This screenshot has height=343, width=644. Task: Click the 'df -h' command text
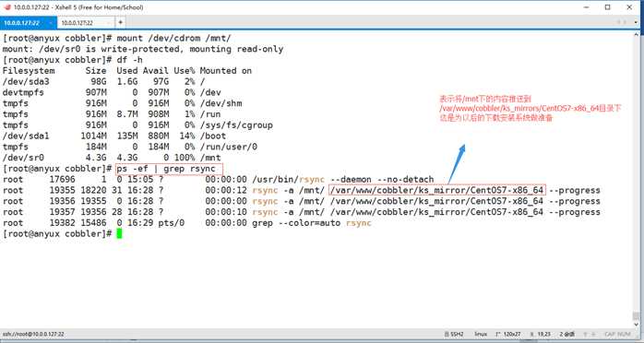(129, 60)
